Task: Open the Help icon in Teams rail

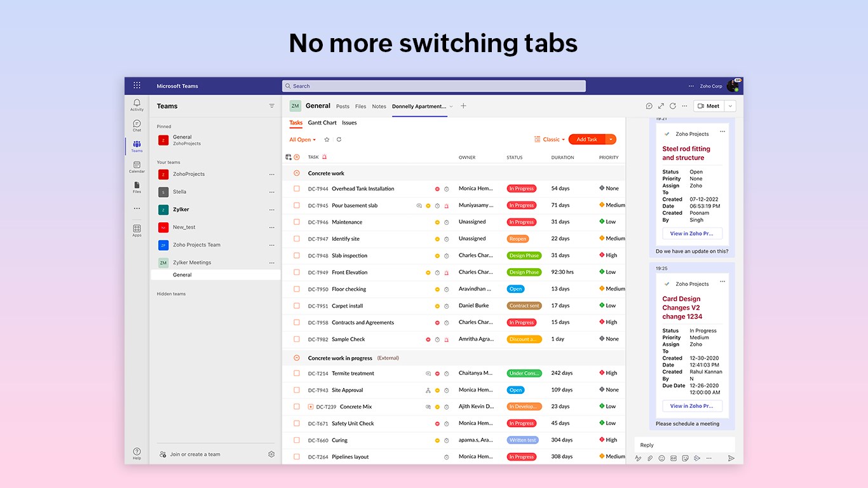Action: click(137, 453)
